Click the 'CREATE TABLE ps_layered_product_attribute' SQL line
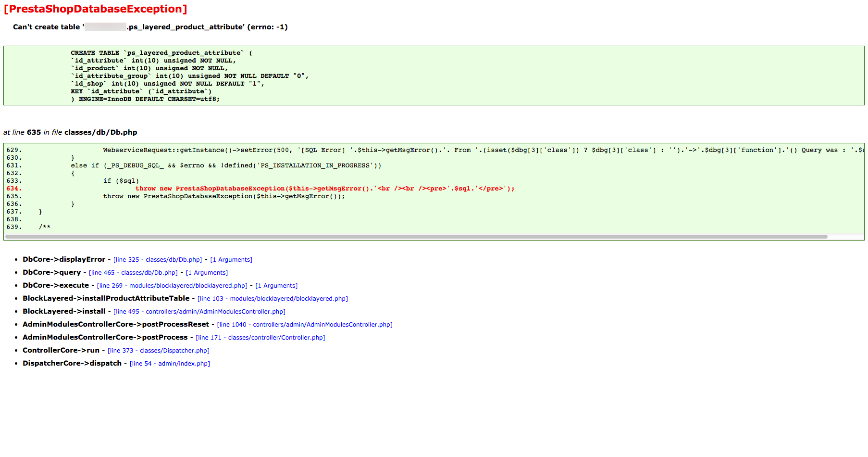 [x=161, y=53]
